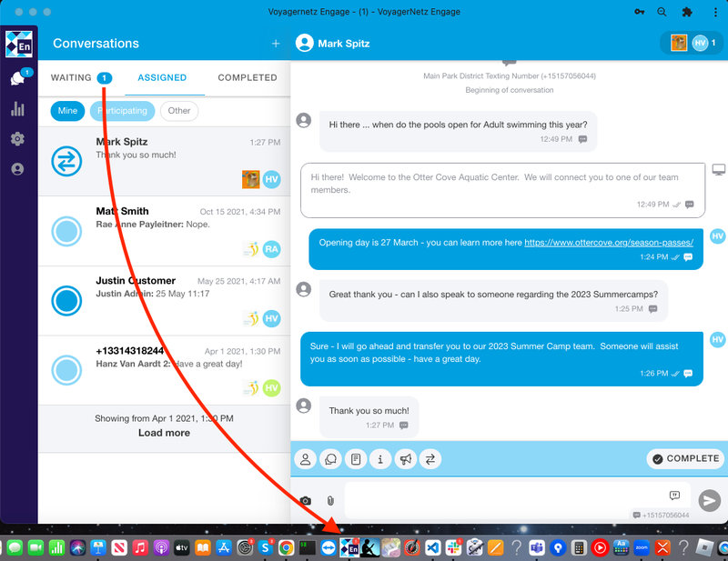The height and width of the screenshot is (561, 728).
Task: Switch to the COMPLETED tab
Action: 248,78
